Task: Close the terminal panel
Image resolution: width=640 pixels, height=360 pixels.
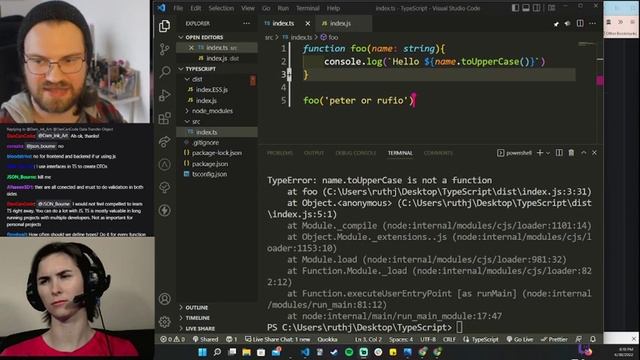Action: point(594,153)
